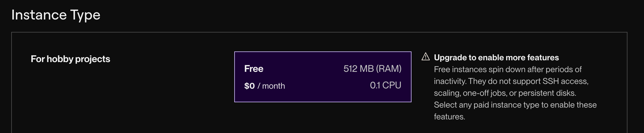The height and width of the screenshot is (133, 644).
Task: Click the "Instance Type" section heading
Action: 56,15
